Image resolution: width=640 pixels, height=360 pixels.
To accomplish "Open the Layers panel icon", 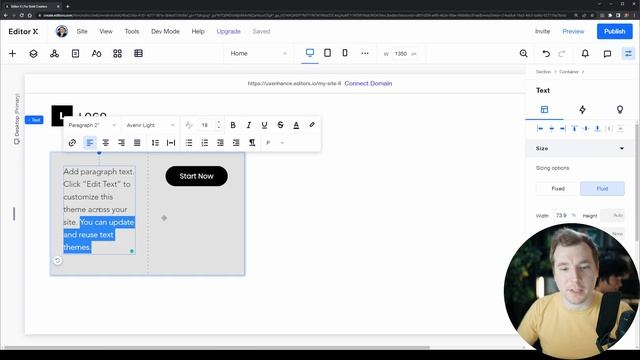I will pos(33,53).
